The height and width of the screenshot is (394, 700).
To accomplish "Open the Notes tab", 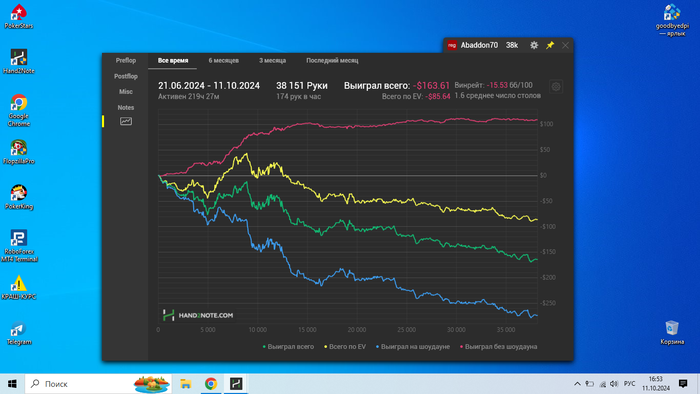I will click(x=126, y=108).
